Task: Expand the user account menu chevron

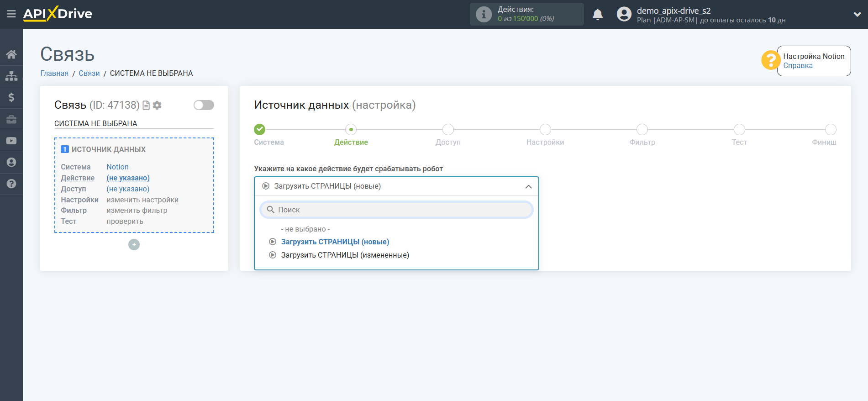Action: (x=857, y=14)
